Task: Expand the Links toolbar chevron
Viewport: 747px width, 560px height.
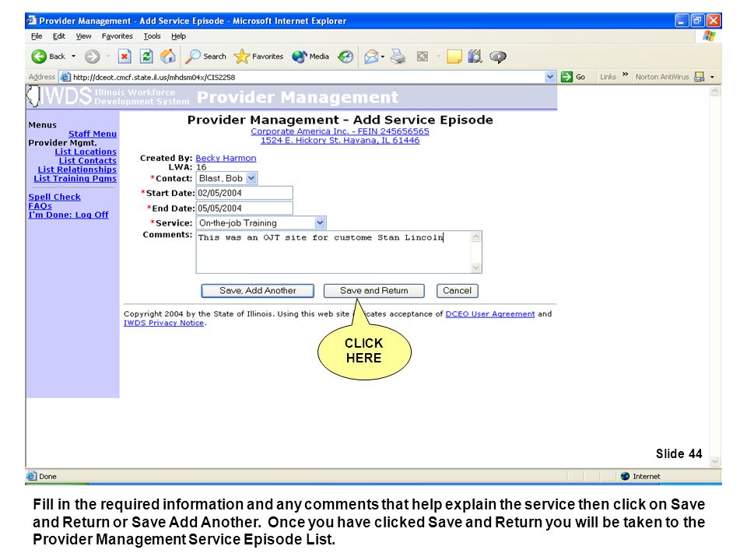Action: [x=625, y=75]
